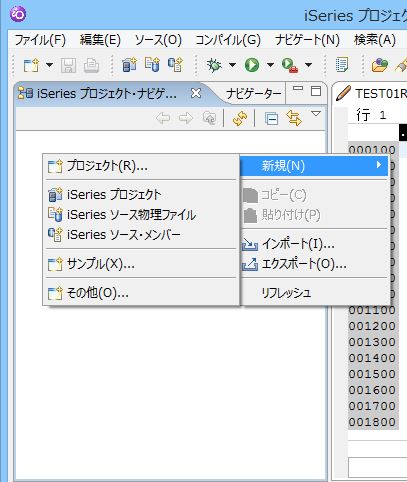This screenshot has height=482, width=407.
Task: Click the synchronize yellow arrows icon
Action: pyautogui.click(x=240, y=118)
